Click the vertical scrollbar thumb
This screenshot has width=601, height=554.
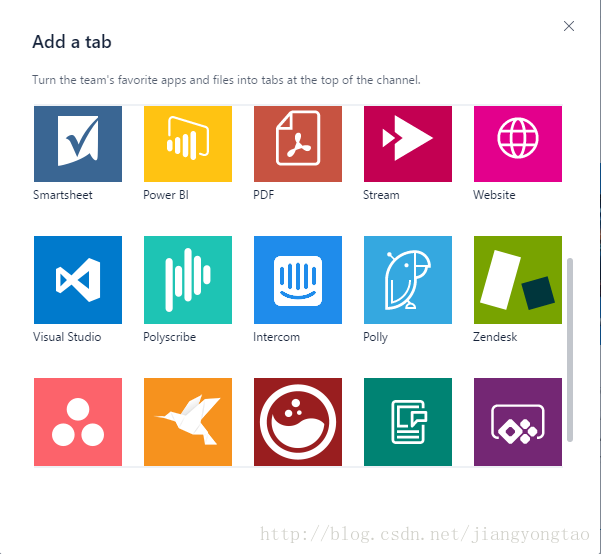[x=570, y=350]
